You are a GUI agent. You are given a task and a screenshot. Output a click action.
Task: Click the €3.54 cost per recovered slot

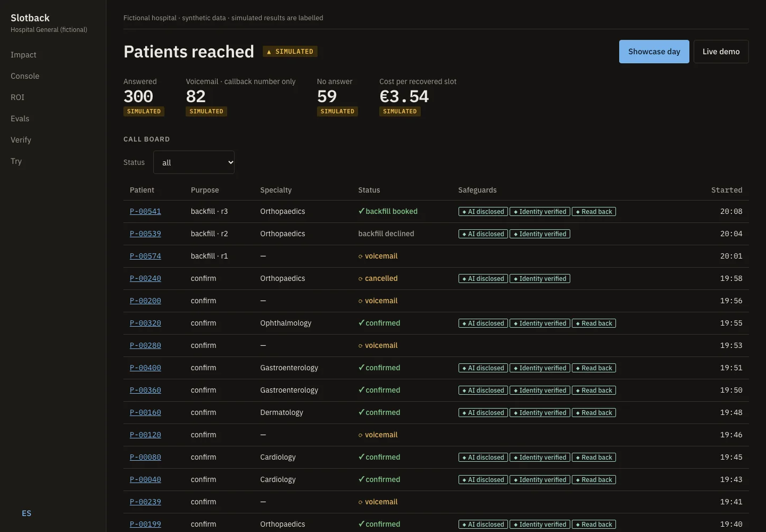404,96
